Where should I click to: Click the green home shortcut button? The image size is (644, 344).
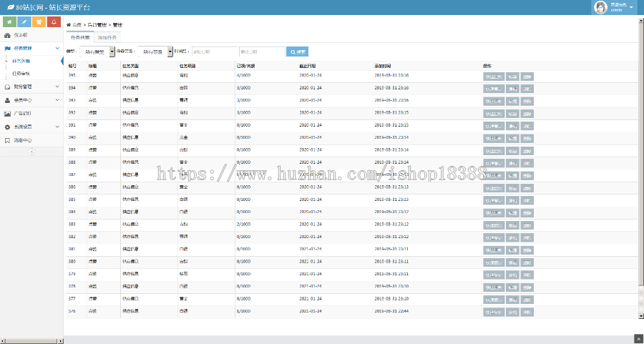(x=8, y=21)
